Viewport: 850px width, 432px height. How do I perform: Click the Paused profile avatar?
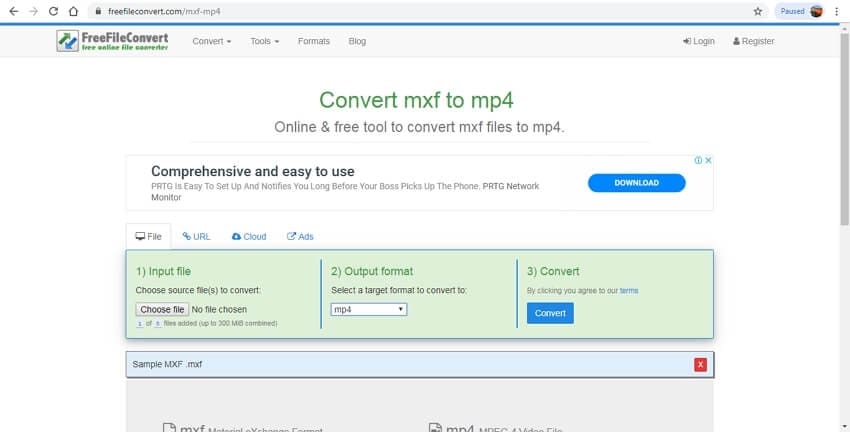[816, 11]
